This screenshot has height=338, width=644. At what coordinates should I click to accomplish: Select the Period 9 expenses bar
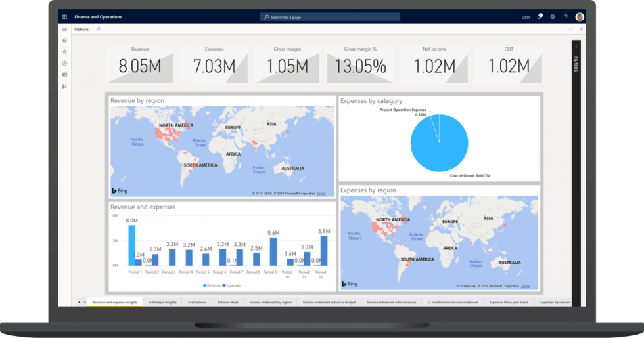[x=273, y=251]
